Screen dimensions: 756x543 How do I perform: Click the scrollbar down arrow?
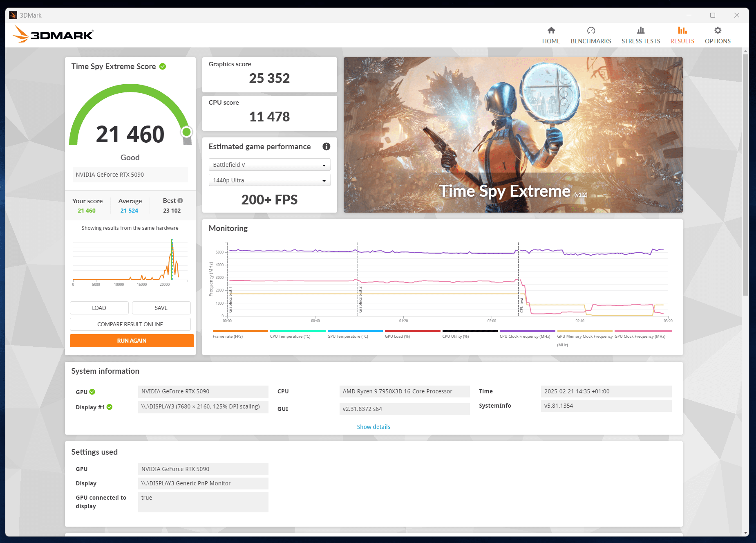(x=745, y=533)
